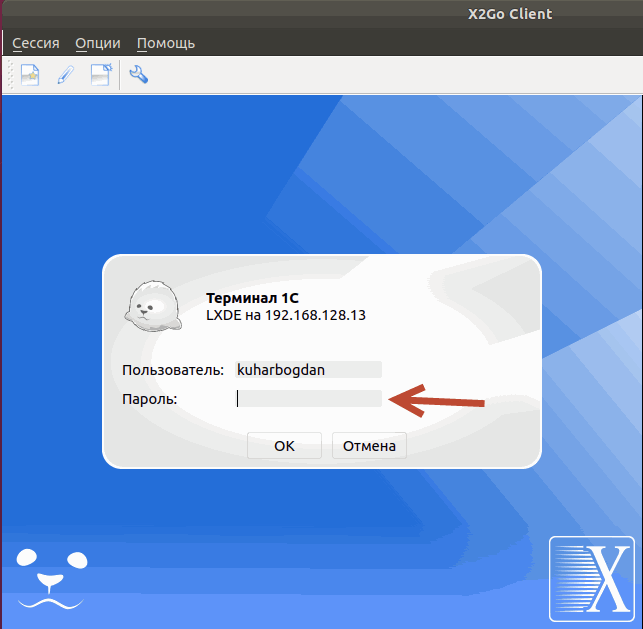Open session management via third toolbar icon
The image size is (643, 629).
(101, 75)
